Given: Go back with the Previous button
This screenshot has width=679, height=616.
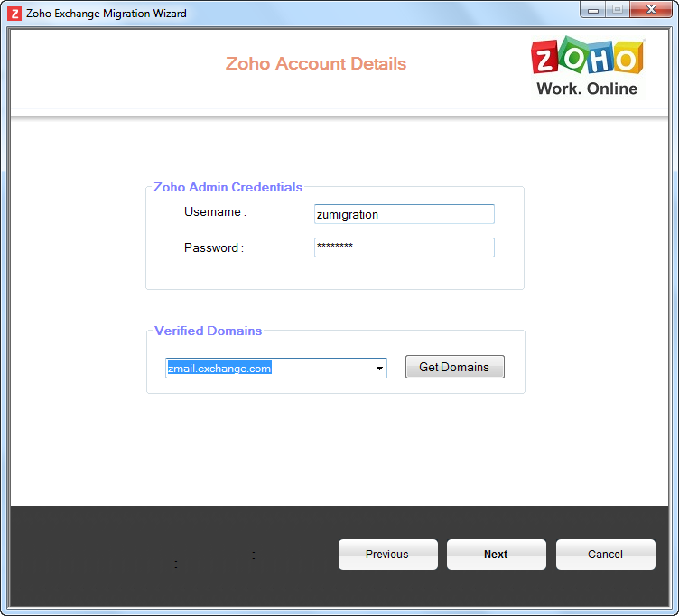Looking at the screenshot, I should pyautogui.click(x=387, y=555).
